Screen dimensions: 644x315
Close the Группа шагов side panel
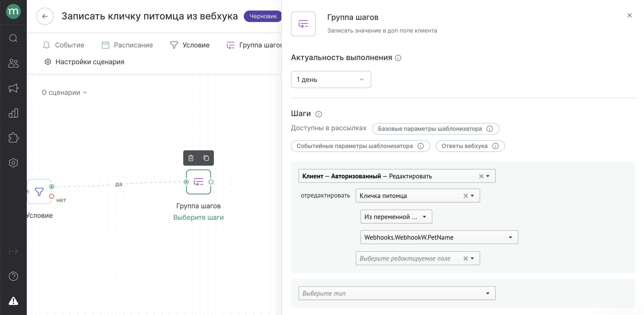629,16
